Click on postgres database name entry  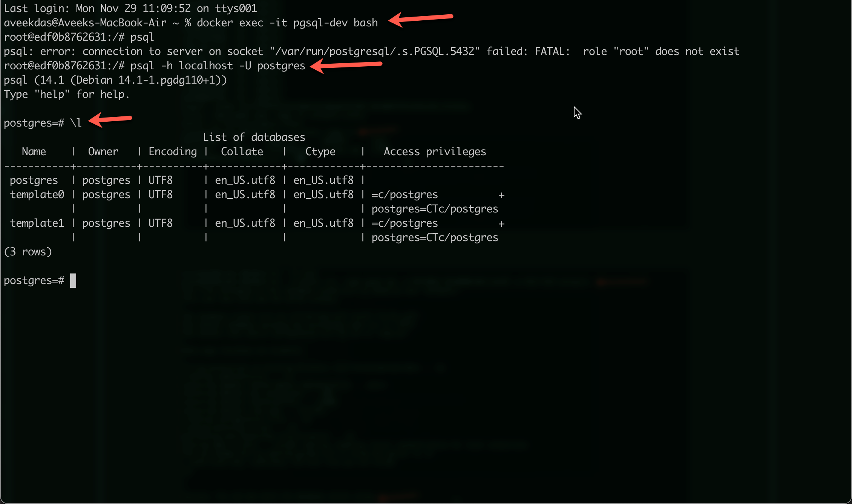pos(33,180)
